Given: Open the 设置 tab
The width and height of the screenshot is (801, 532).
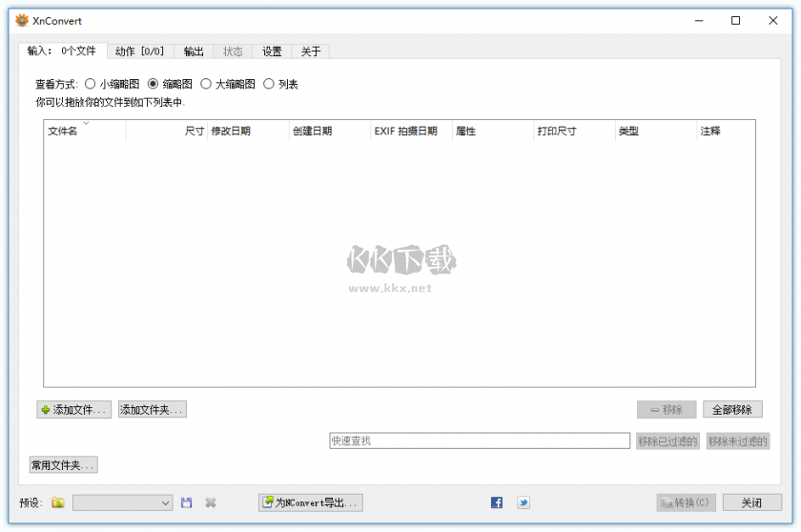Looking at the screenshot, I should click(x=272, y=51).
